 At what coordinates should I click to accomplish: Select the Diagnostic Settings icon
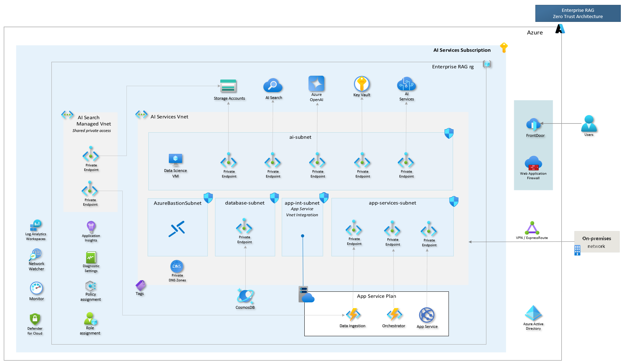[91, 257]
